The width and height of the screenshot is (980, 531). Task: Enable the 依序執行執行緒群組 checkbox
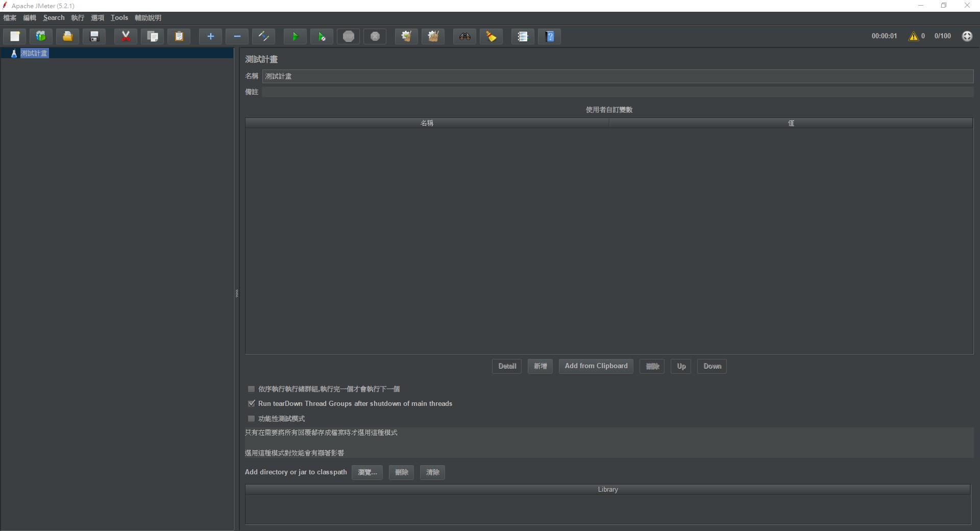pos(252,389)
